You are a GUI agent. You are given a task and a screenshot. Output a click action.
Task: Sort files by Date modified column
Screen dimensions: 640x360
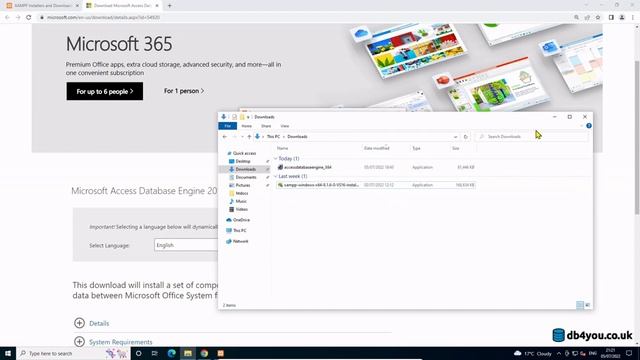pyautogui.click(x=376, y=148)
